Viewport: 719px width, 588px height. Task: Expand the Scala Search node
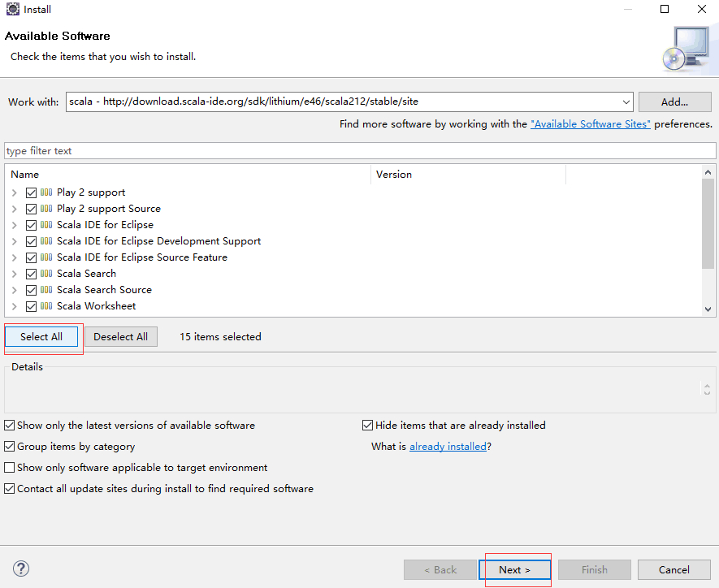(x=14, y=274)
